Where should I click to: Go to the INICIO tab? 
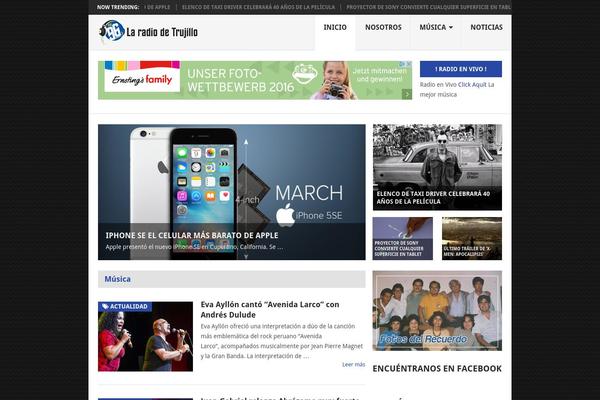(x=335, y=27)
